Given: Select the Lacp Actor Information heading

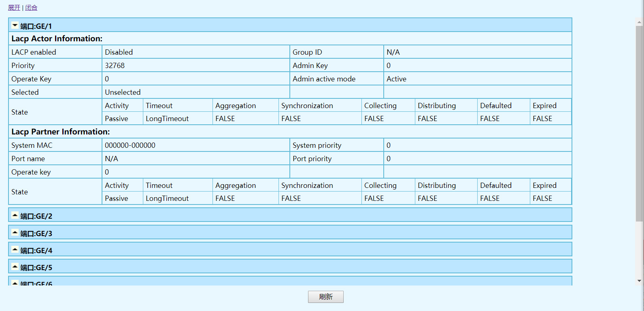Looking at the screenshot, I should [x=57, y=38].
